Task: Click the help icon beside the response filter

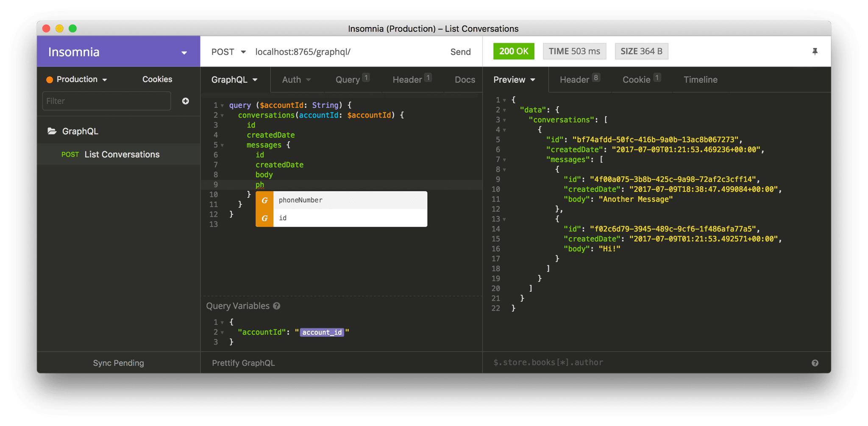Action: 815,362
